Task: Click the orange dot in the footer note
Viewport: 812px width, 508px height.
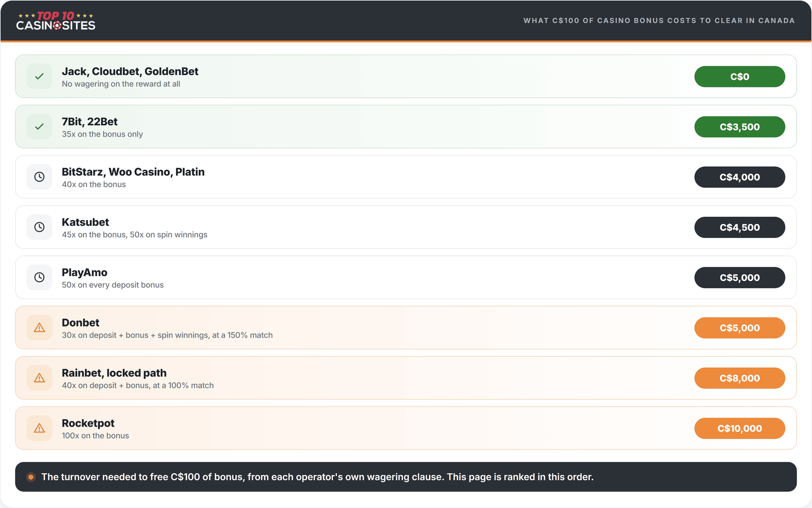Action: [31, 477]
